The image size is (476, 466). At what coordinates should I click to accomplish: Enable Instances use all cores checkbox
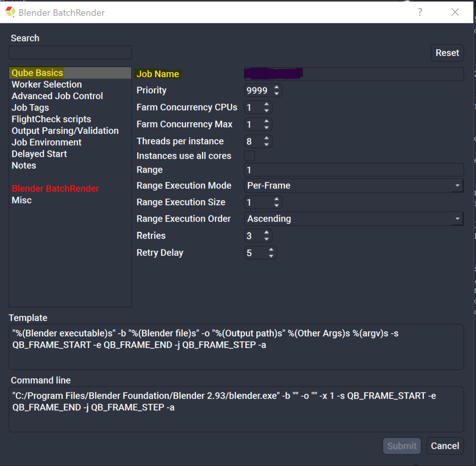tap(250, 156)
